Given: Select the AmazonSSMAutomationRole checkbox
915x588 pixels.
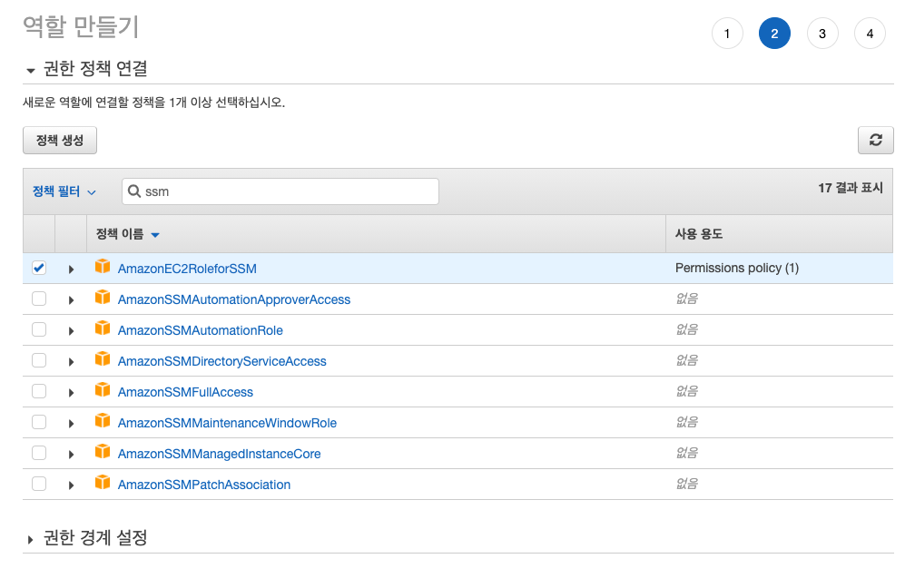Looking at the screenshot, I should click(39, 329).
